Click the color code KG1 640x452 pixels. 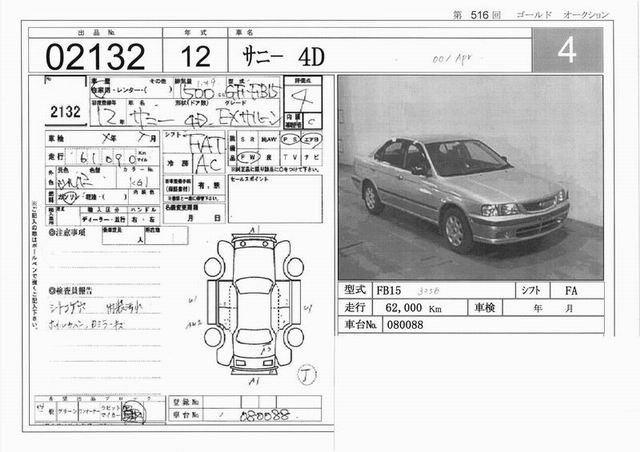pos(139,182)
